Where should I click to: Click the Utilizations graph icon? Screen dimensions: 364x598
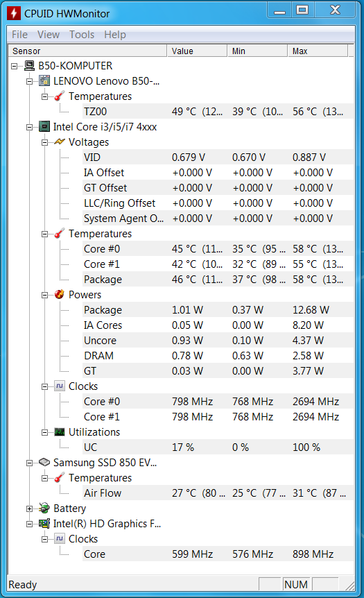(60, 432)
